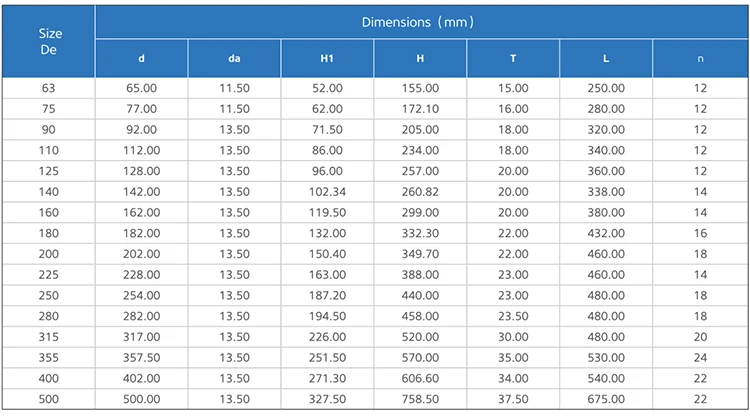Select the 758.50 cell in last row

[x=420, y=400]
